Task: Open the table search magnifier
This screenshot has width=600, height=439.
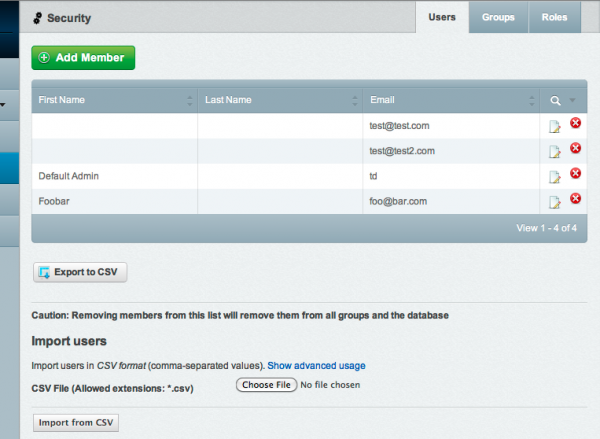Action: coord(555,101)
